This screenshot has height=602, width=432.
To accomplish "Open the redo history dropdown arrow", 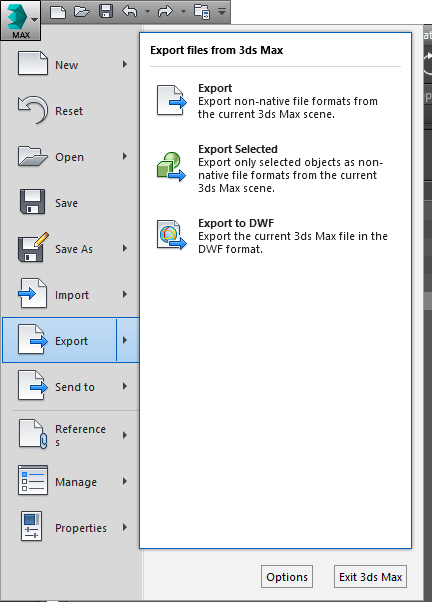I will tap(183, 12).
